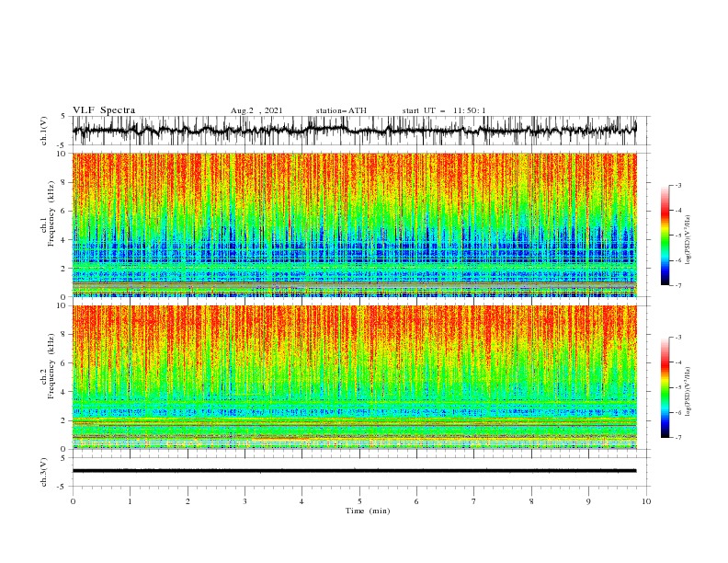
Task: Click the '5' tick on the time axis
Action: pos(359,501)
